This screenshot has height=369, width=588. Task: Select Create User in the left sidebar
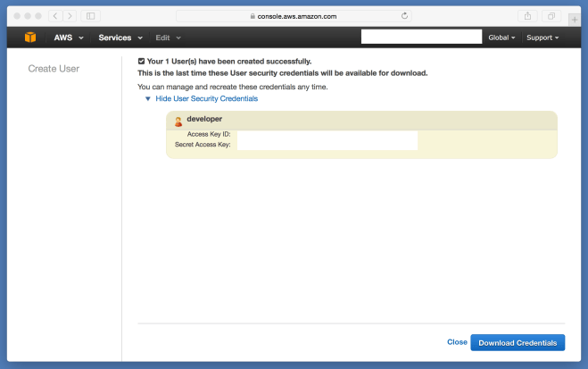tap(54, 68)
